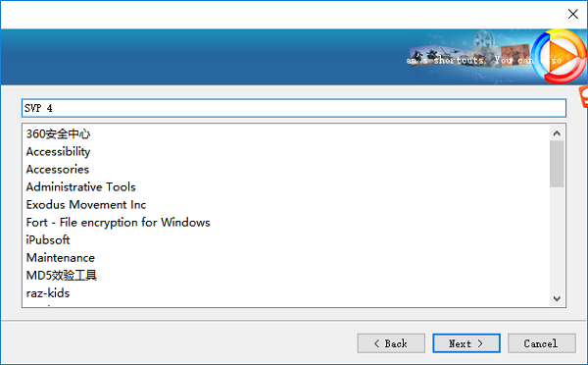This screenshot has height=365, width=588.
Task: Select the Maintenance folder
Action: (61, 258)
